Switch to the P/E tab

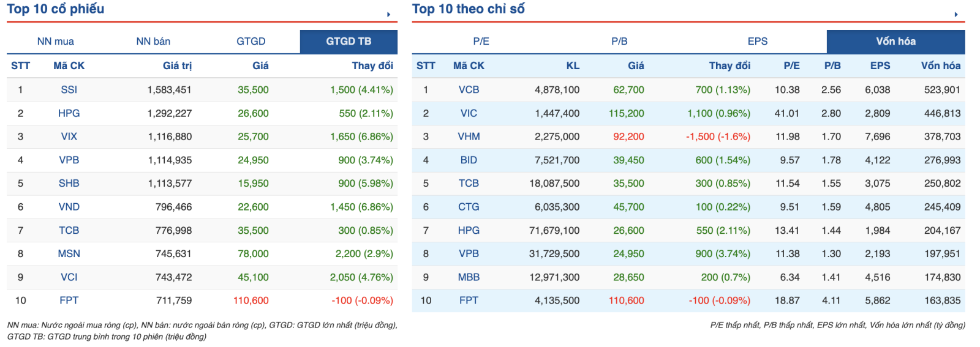pyautogui.click(x=481, y=41)
